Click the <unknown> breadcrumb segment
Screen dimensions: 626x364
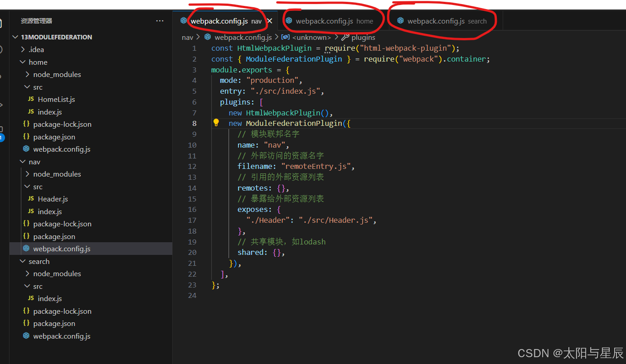[x=312, y=37]
